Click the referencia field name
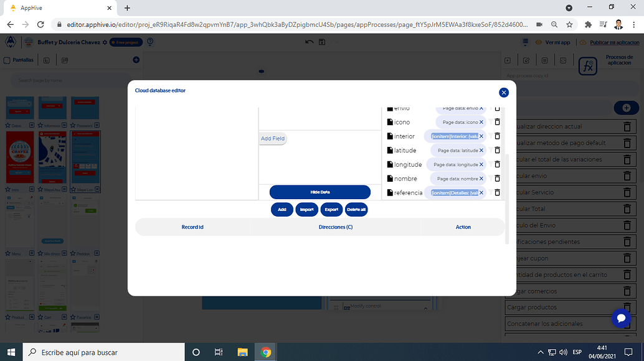Screen dimensions: 644x361 [408, 193]
